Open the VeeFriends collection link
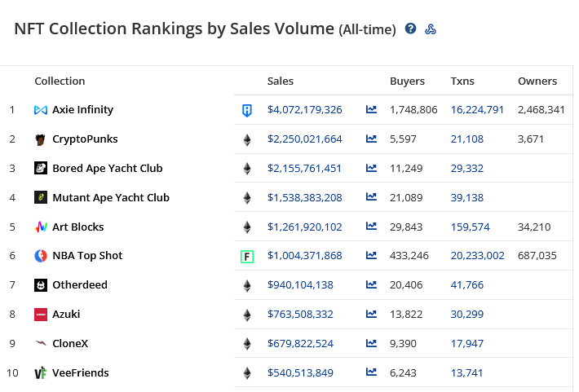This screenshot has width=579, height=392. pos(81,372)
